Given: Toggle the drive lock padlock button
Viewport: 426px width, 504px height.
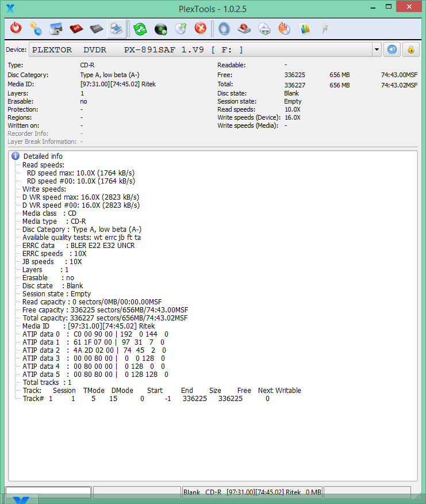Looking at the screenshot, I should click(411, 50).
